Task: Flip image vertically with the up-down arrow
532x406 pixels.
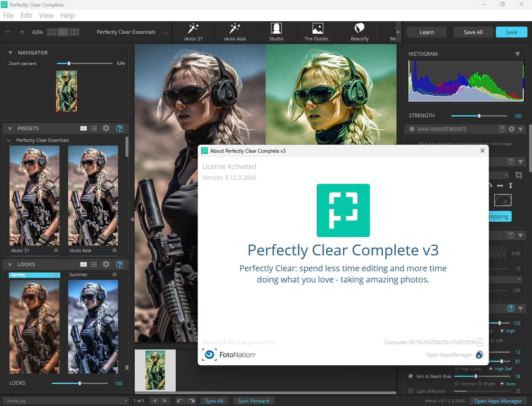Action: coord(511,186)
